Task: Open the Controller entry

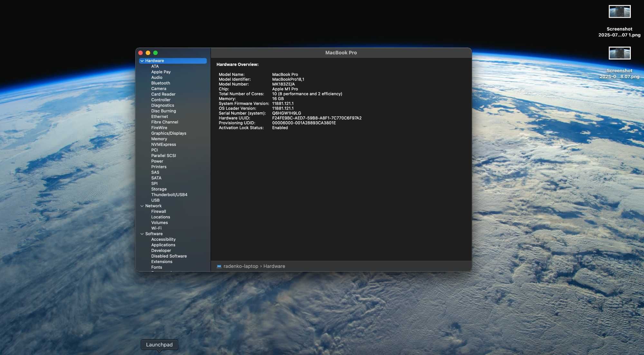Action: click(161, 100)
